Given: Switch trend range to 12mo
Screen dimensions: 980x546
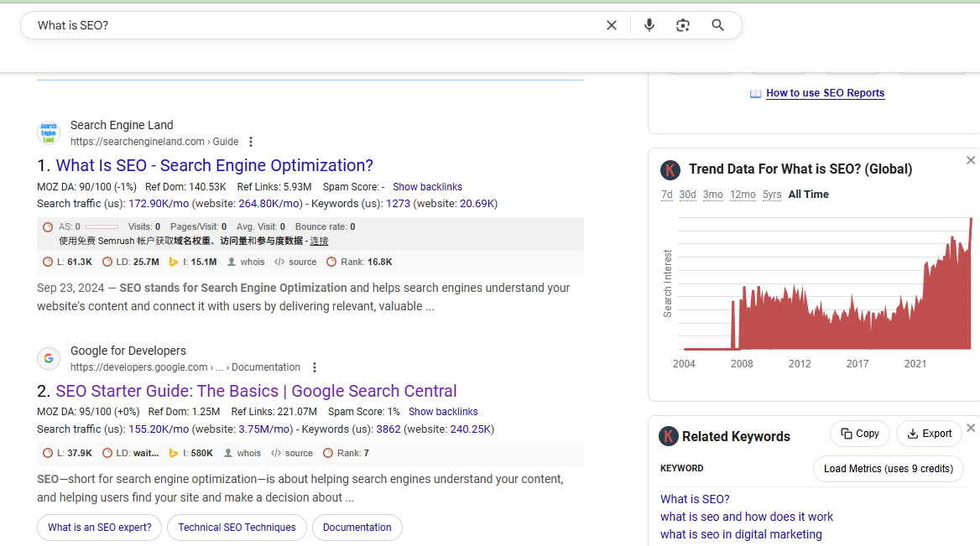Looking at the screenshot, I should tap(743, 195).
